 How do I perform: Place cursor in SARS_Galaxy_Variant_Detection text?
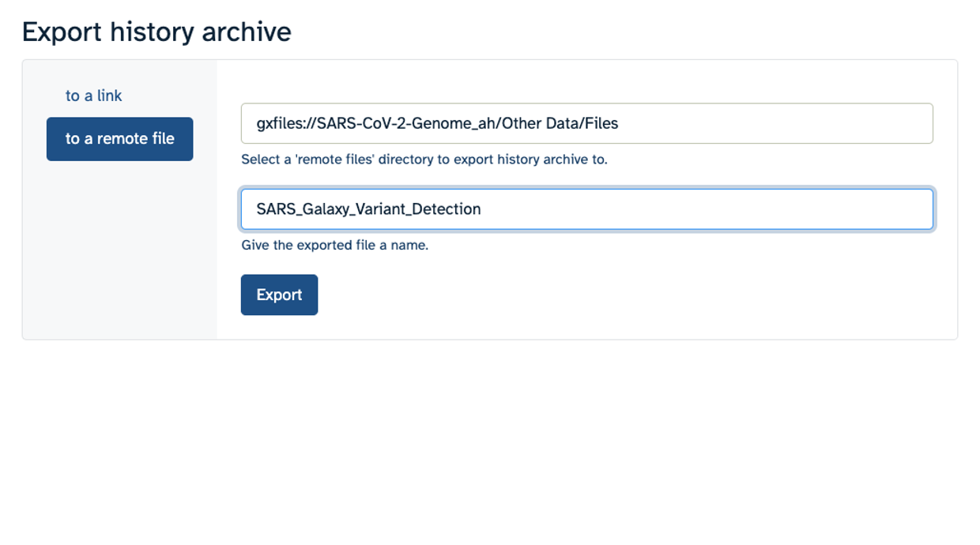coord(368,209)
